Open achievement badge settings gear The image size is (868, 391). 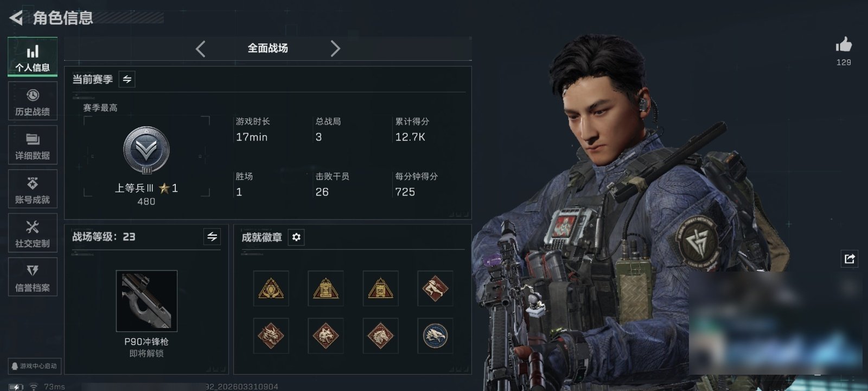[x=296, y=237]
